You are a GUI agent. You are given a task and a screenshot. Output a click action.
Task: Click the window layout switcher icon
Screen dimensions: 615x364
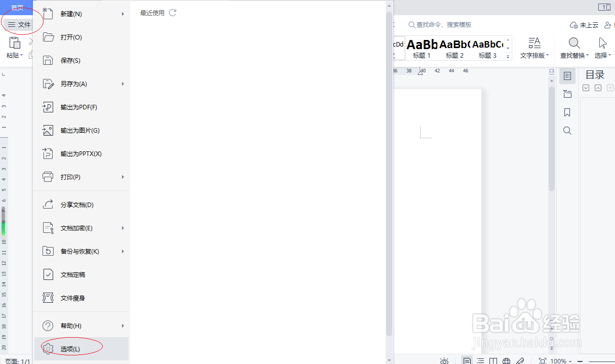pyautogui.click(x=604, y=7)
